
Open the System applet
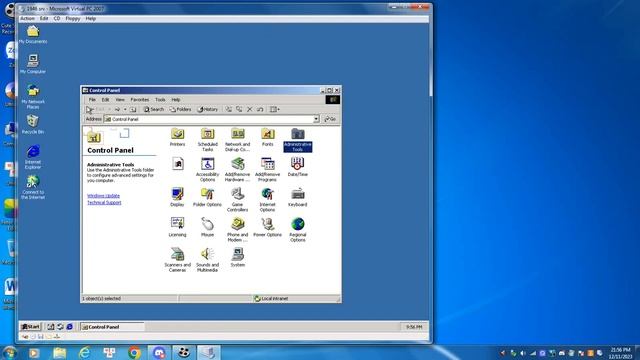(238, 258)
